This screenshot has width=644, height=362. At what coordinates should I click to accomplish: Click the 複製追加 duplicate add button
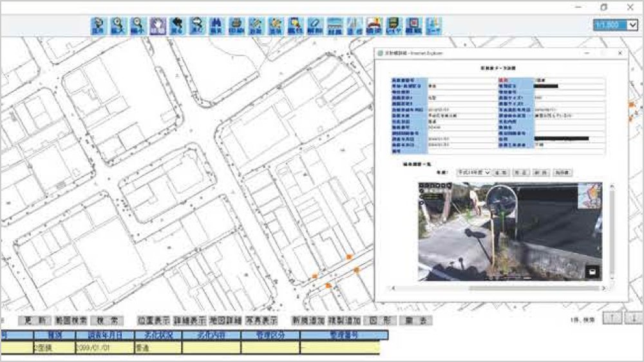(344, 321)
